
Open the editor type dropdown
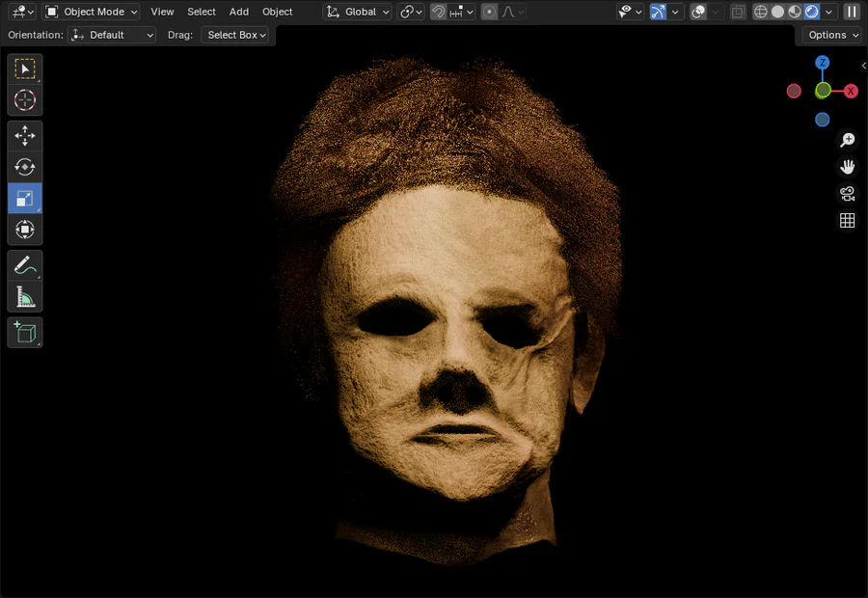tap(23, 12)
